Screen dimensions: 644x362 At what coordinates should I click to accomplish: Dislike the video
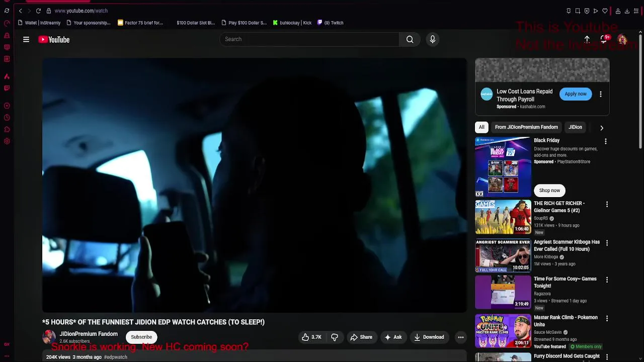335,337
